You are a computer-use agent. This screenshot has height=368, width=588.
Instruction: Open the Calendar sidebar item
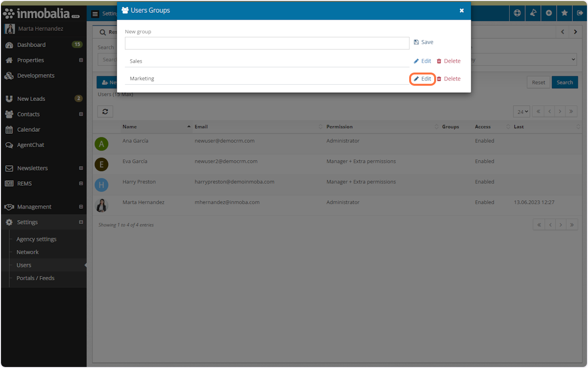28,130
